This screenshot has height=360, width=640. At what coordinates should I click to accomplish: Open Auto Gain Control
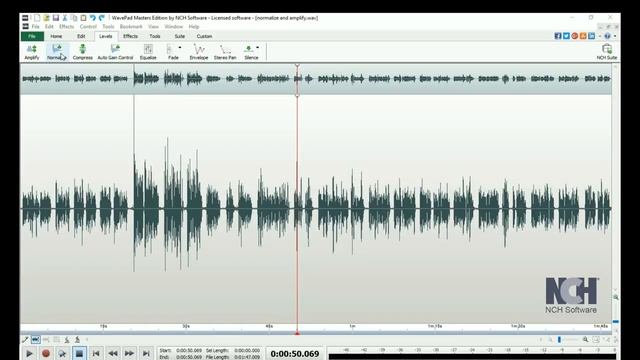coord(115,52)
